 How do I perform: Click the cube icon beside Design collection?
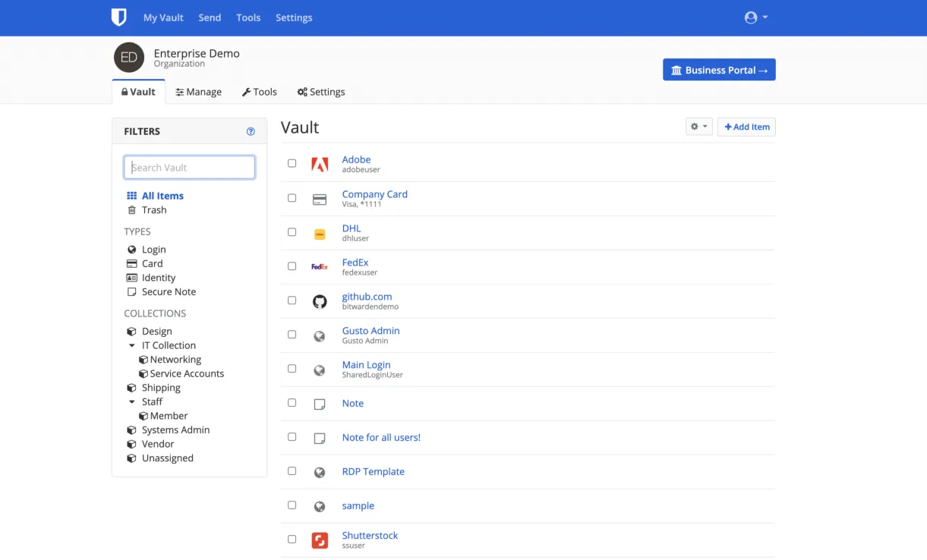point(131,332)
